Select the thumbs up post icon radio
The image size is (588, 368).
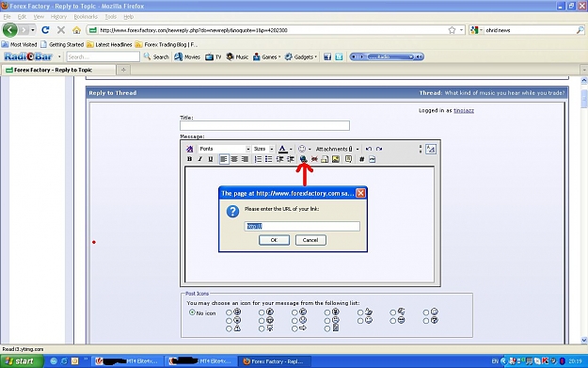click(x=360, y=312)
